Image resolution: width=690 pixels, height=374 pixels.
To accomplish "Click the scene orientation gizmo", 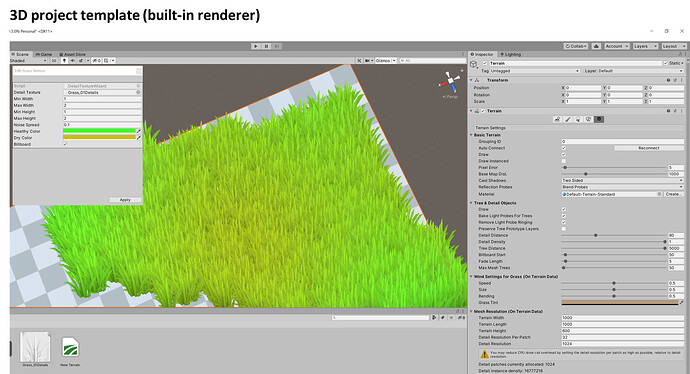I will pyautogui.click(x=450, y=81).
